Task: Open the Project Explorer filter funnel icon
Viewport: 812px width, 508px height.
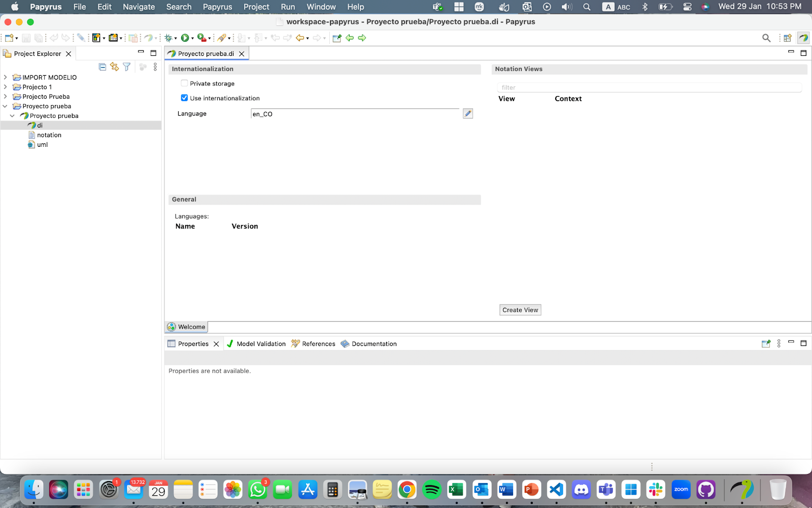Action: click(127, 67)
